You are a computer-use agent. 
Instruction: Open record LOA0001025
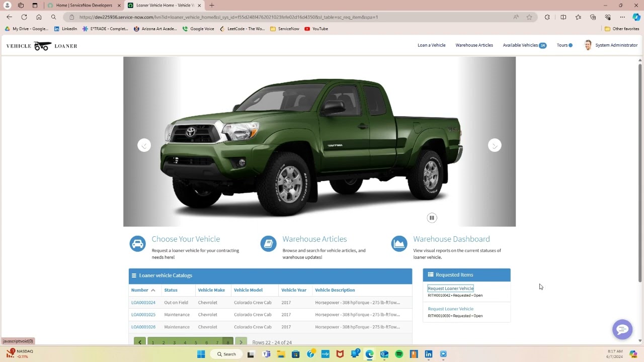143,315
